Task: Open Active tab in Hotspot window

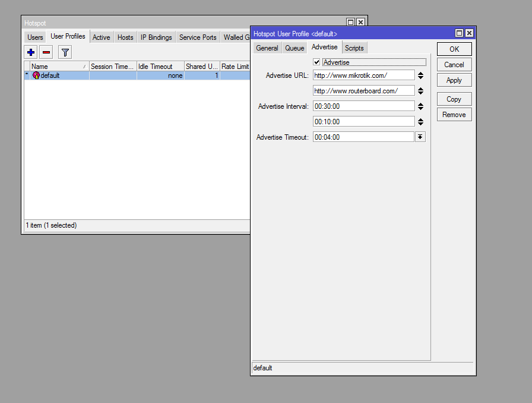Action: pos(101,37)
